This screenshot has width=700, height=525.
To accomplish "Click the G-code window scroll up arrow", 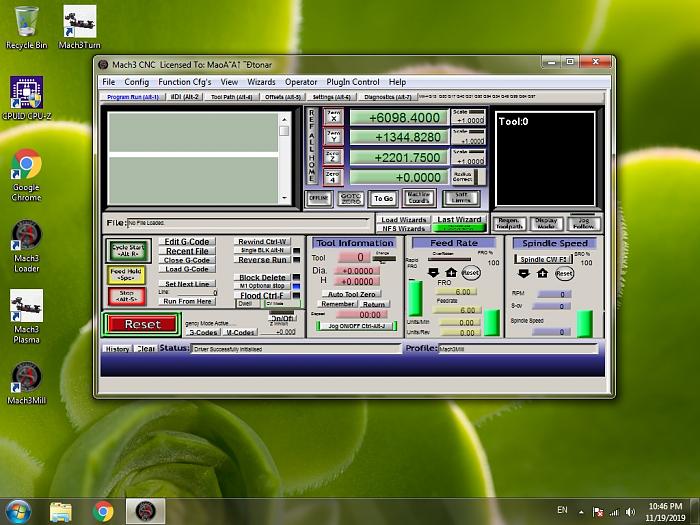I will [284, 119].
